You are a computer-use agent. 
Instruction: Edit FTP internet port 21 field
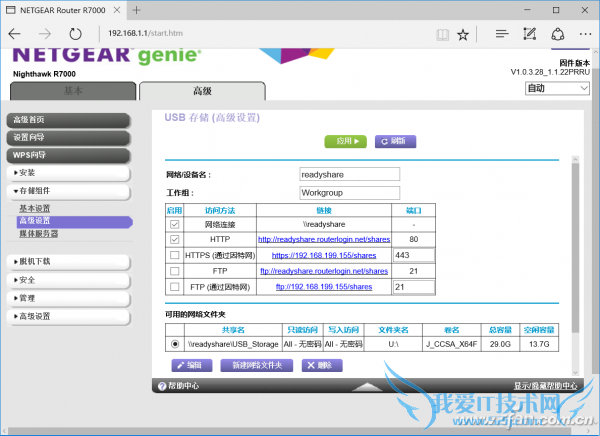pyautogui.click(x=414, y=287)
